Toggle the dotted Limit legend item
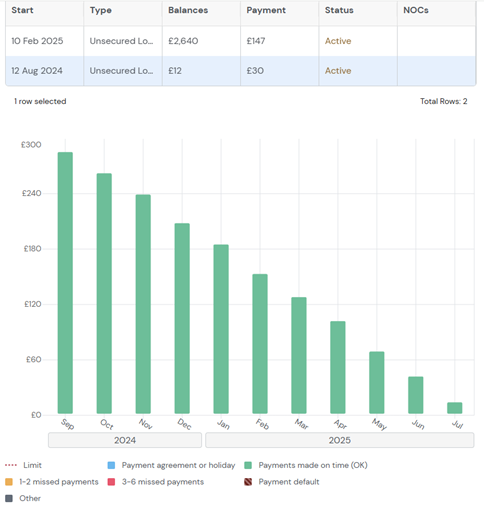Viewport: 484px width, 517px height. point(23,465)
